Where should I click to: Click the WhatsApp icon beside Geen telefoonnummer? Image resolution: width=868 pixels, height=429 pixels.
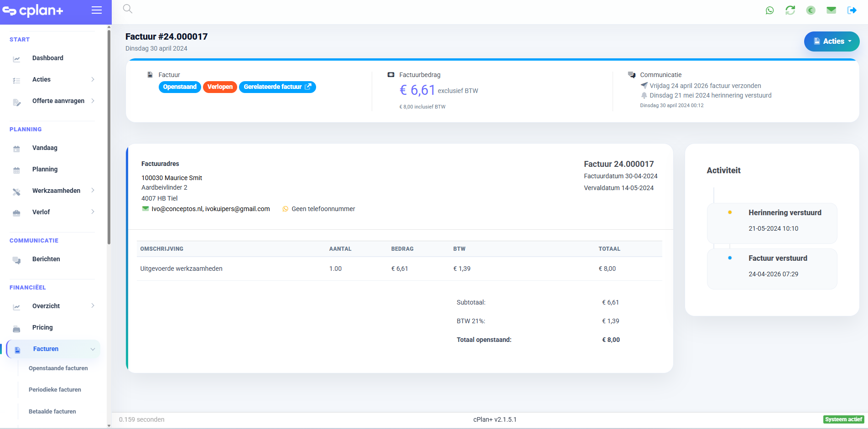tap(286, 209)
